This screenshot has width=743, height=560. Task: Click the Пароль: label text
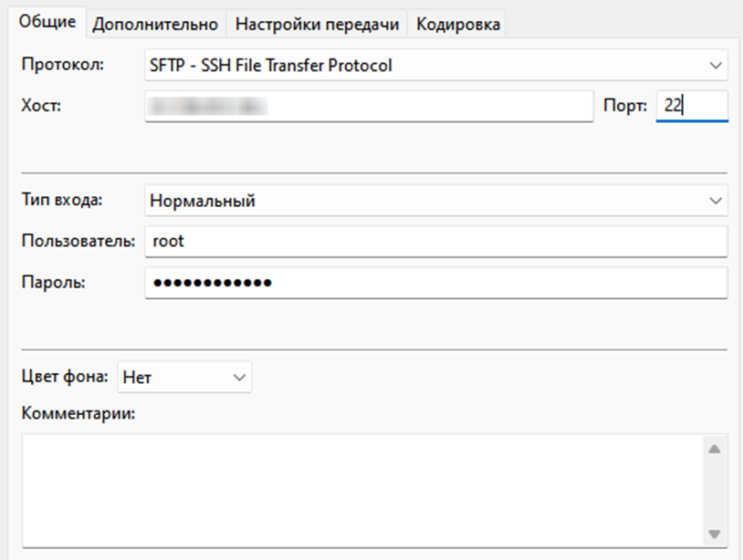click(x=53, y=282)
